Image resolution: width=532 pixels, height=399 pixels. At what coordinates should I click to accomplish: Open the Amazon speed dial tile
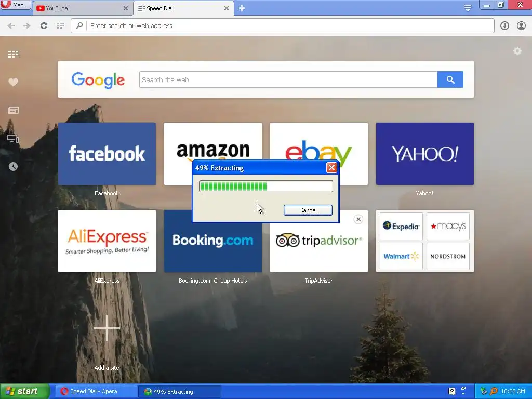pyautogui.click(x=212, y=141)
